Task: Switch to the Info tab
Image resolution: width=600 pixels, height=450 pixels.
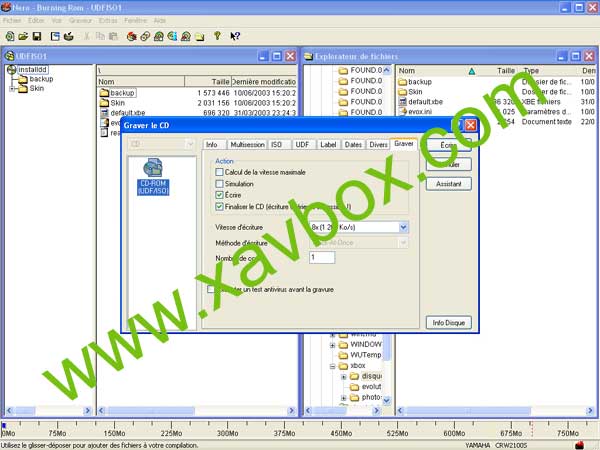Action: click(212, 145)
